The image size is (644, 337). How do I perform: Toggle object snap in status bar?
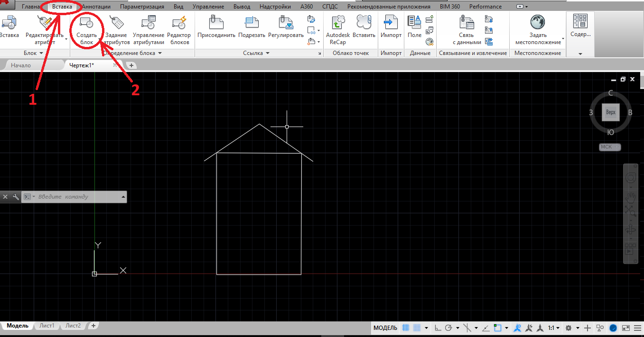tap(497, 328)
